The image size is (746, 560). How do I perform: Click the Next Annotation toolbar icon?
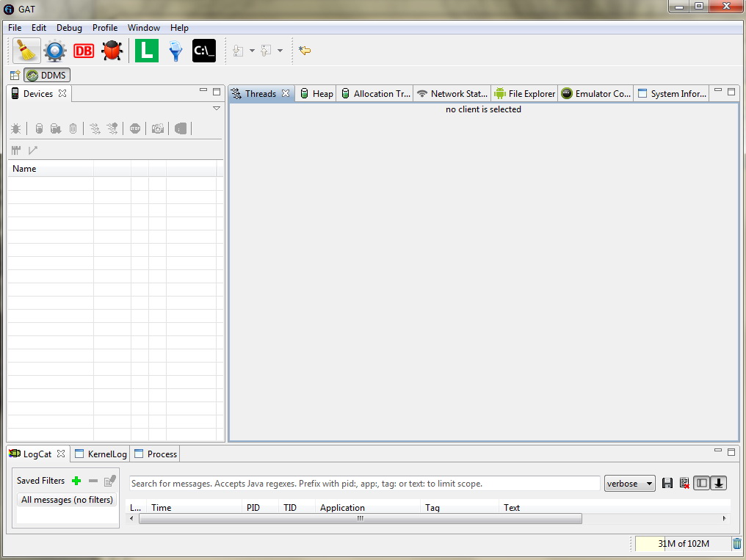point(239,51)
